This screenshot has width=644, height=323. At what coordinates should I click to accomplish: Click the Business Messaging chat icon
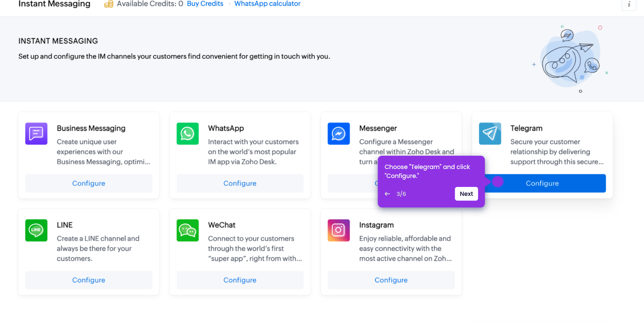click(x=36, y=133)
